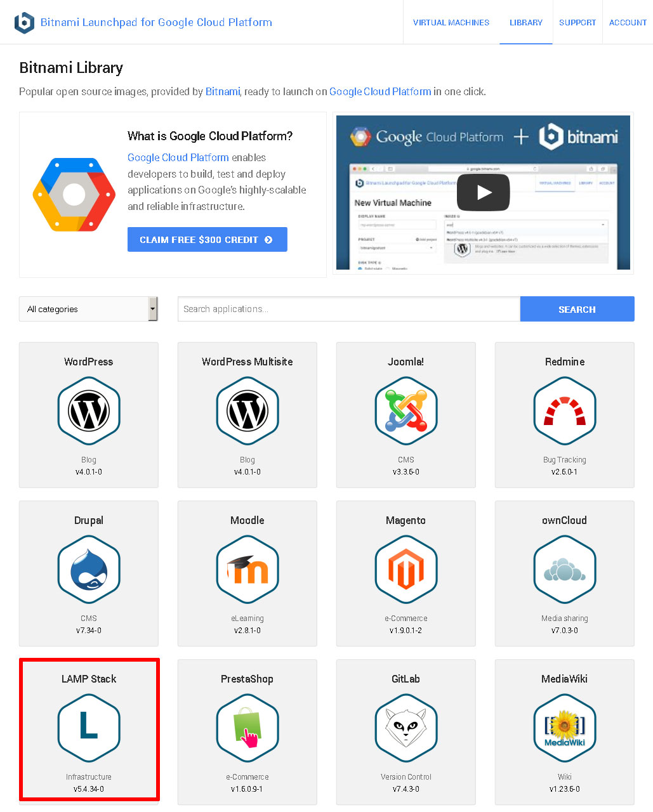Click MediaWiki's Wiki category label
This screenshot has height=812, width=653.
(x=565, y=777)
